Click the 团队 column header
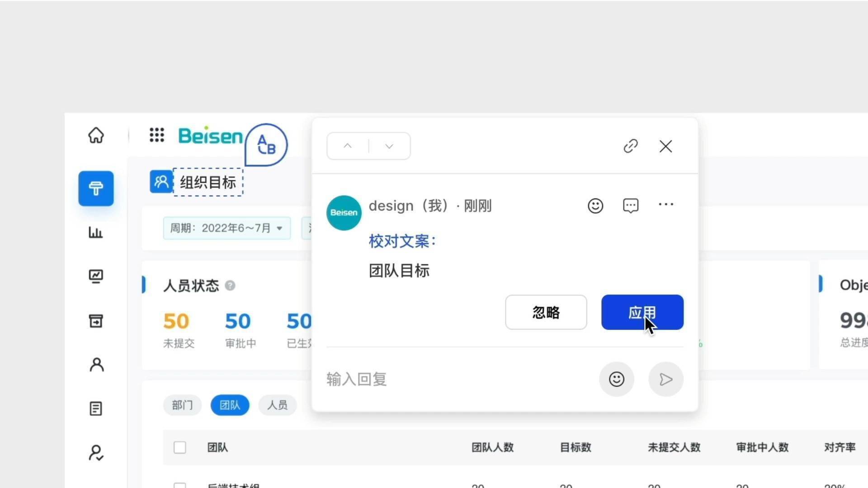Screen dimensions: 868x488 pyautogui.click(x=217, y=447)
